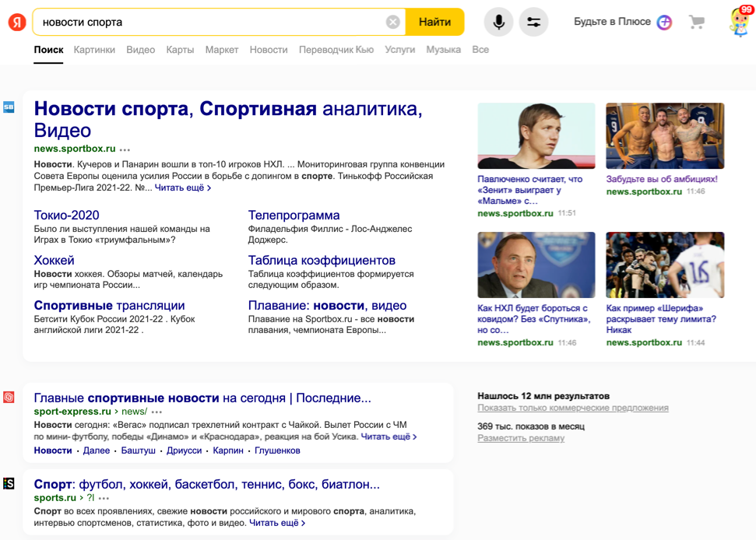756x540 pixels.
Task: Activate voice search microphone icon
Action: [498, 22]
